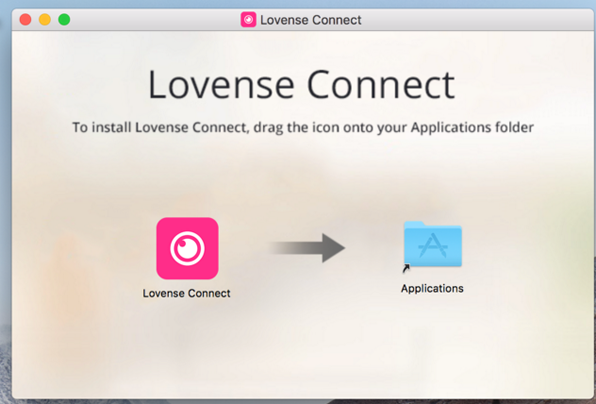Select the 'Applications' label under the folder
Screen dimensions: 596x404
pyautogui.click(x=432, y=288)
